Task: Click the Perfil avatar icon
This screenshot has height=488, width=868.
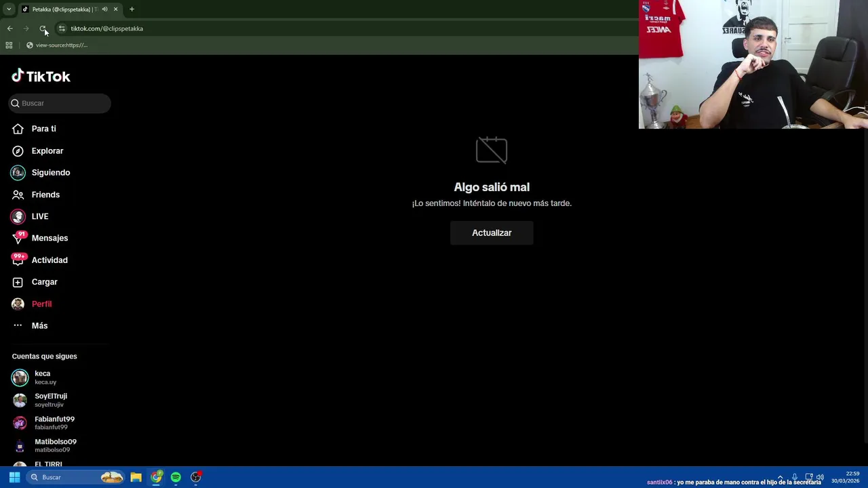Action: [18, 304]
